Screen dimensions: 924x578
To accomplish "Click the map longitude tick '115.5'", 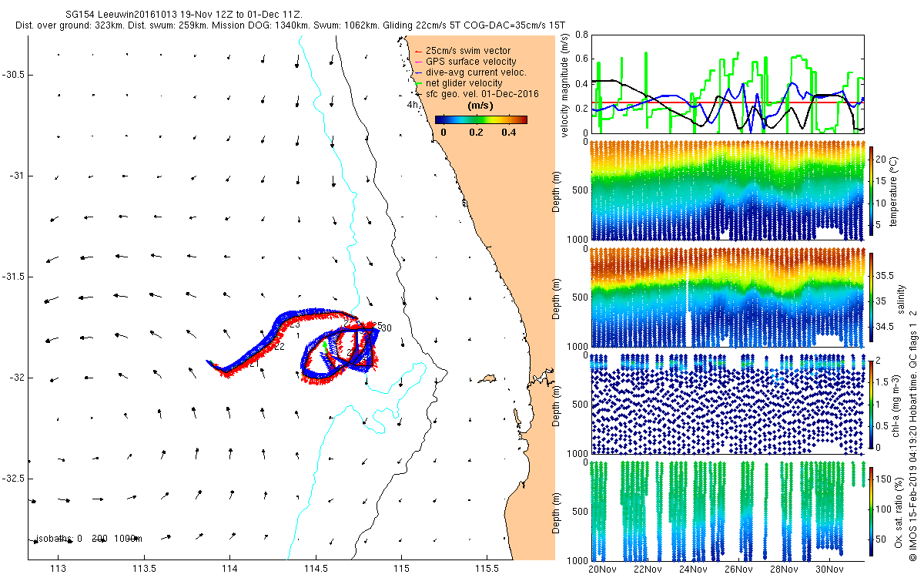I will coord(487,570).
